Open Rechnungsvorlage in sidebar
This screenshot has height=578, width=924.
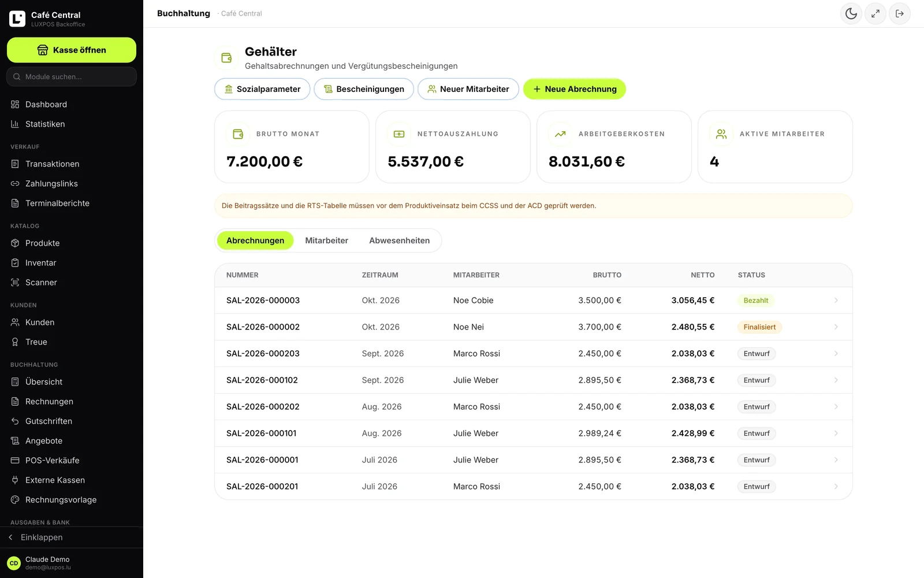72,499
